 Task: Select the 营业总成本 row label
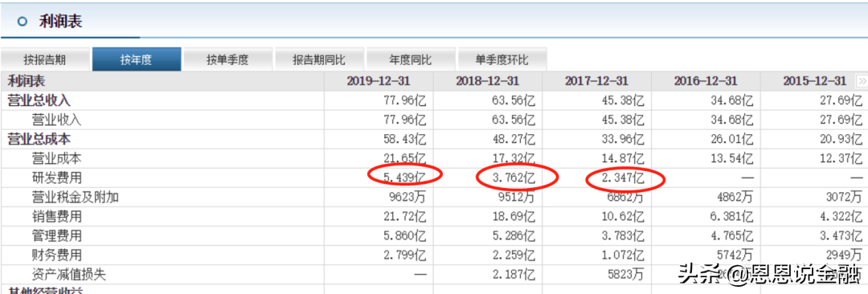[39, 139]
